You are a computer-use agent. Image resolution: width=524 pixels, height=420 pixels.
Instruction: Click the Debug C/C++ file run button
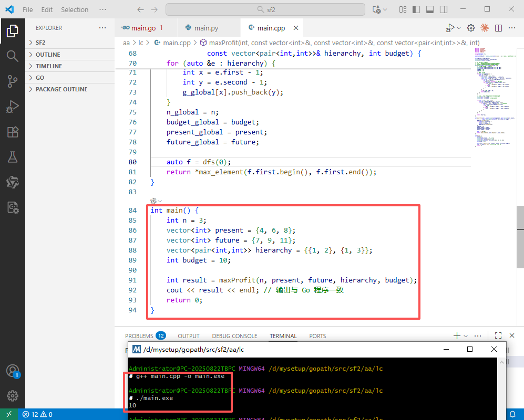point(450,28)
